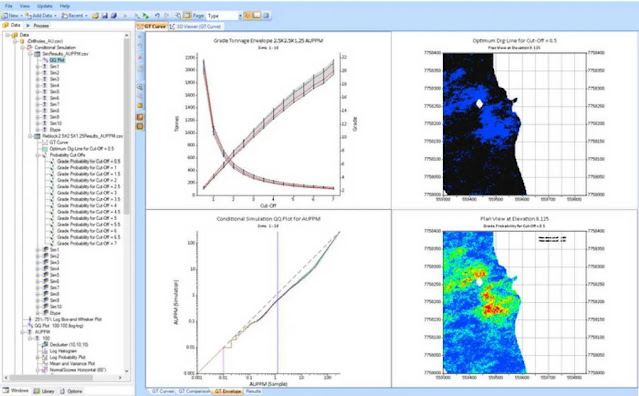Select 25%-75% Log Box-and-Whisker Plot item

coord(68,319)
